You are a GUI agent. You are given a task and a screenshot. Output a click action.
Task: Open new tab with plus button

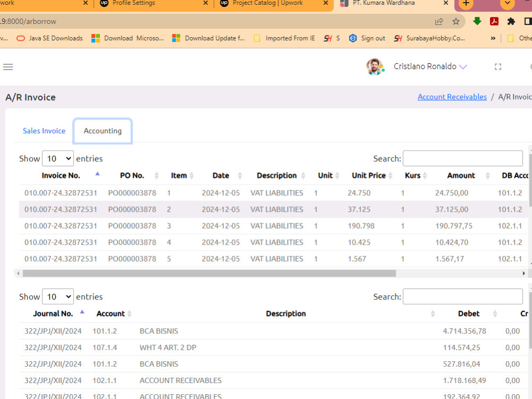pyautogui.click(x=466, y=3)
